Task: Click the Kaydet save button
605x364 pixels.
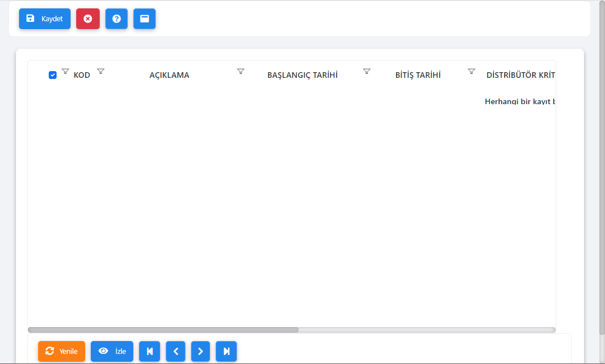Action: coord(45,18)
